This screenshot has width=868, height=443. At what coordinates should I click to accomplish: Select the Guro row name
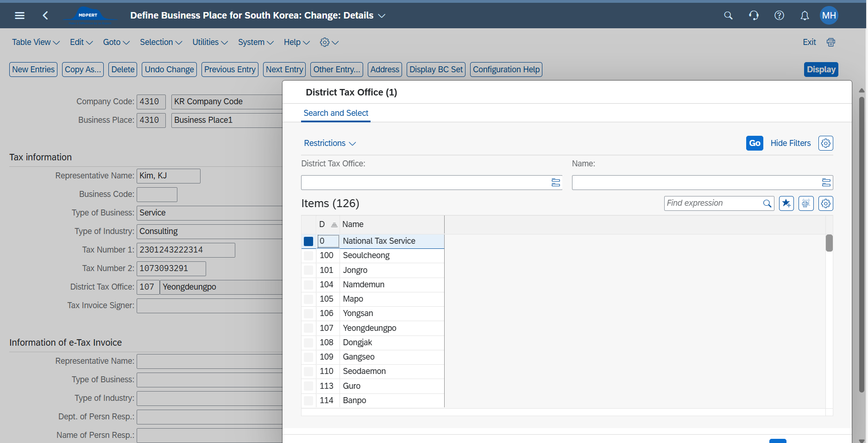pos(352,386)
